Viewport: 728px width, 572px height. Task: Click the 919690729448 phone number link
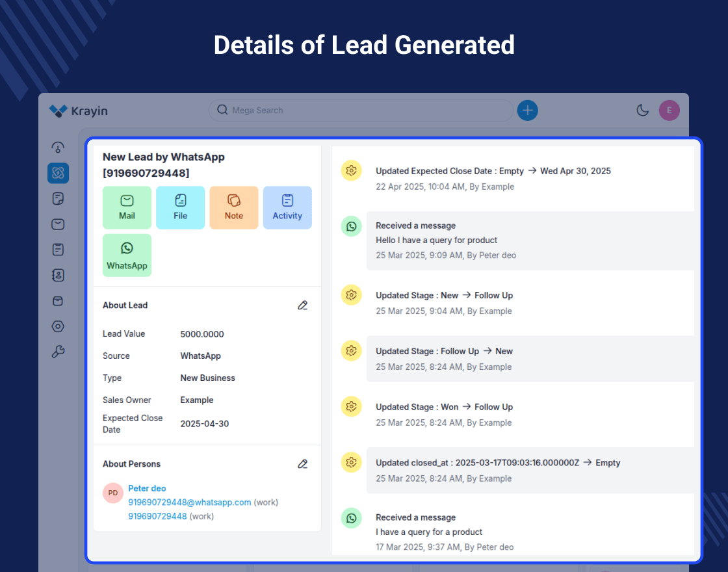(157, 516)
